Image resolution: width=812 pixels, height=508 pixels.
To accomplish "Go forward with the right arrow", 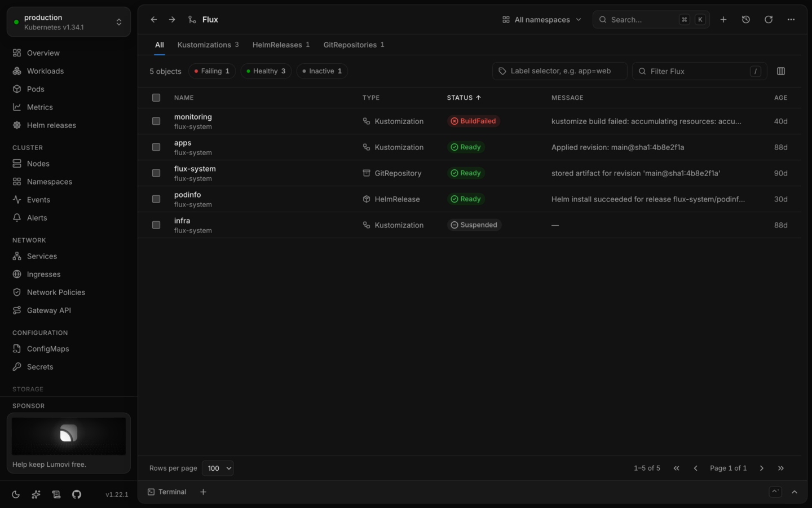I will tap(172, 20).
